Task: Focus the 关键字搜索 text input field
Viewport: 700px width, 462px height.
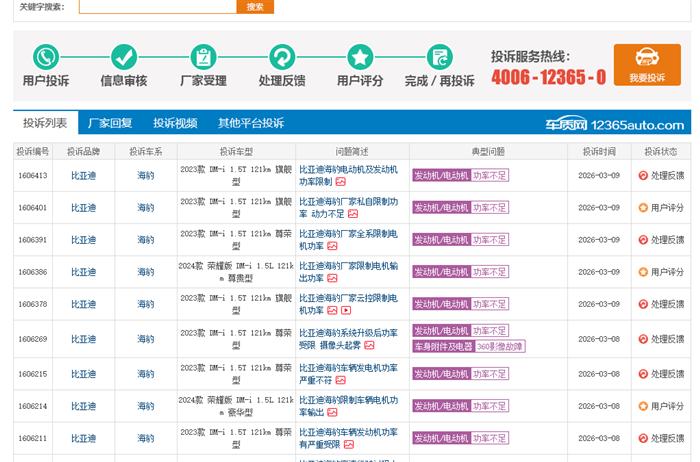Action: coord(157,6)
